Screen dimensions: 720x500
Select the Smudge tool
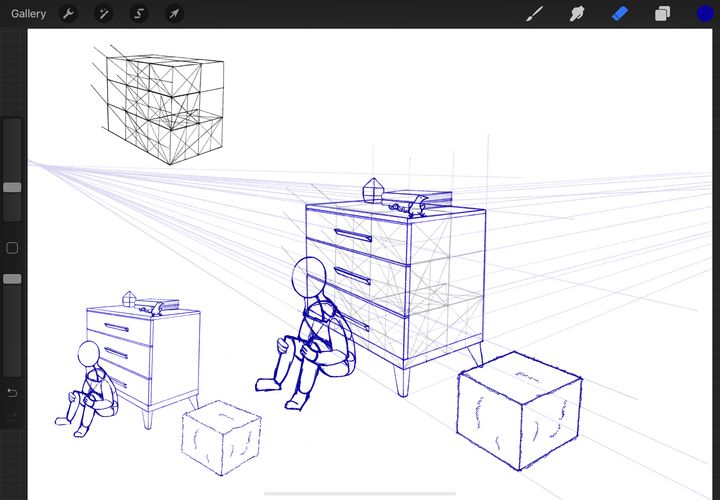(577, 14)
